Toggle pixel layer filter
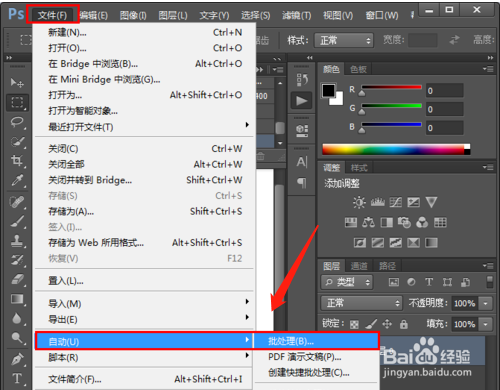The image size is (500, 390). [394, 282]
